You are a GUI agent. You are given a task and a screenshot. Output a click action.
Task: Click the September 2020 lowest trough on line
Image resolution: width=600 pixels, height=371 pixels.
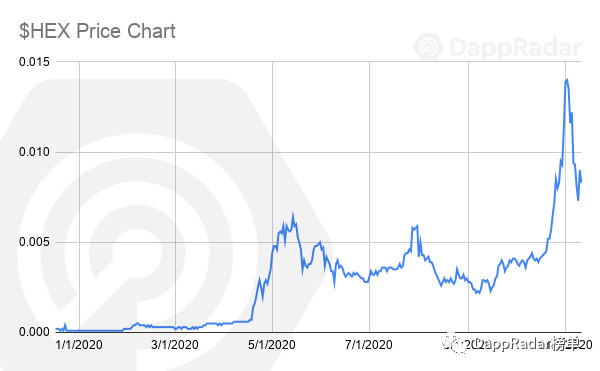(x=478, y=293)
